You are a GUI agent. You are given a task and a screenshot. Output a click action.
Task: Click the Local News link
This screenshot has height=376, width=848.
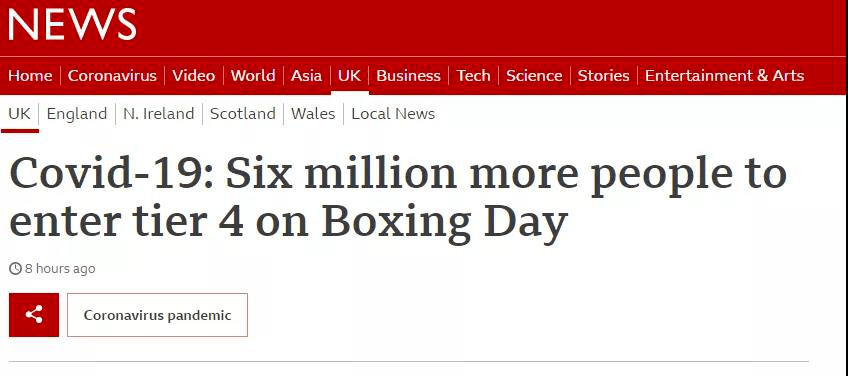click(x=393, y=114)
